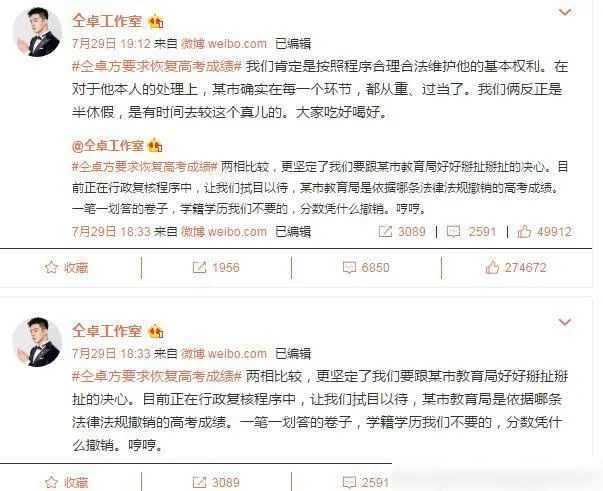This screenshot has width=603, height=491.
Task: Click the comment icon with 2591 in the second post's bottom bar
Action: pyautogui.click(x=349, y=482)
